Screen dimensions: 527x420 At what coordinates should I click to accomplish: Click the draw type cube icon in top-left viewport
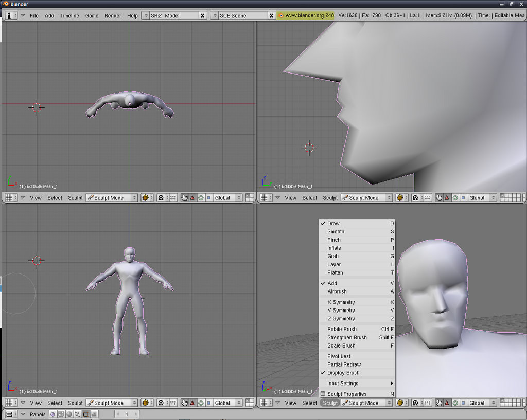146,197
